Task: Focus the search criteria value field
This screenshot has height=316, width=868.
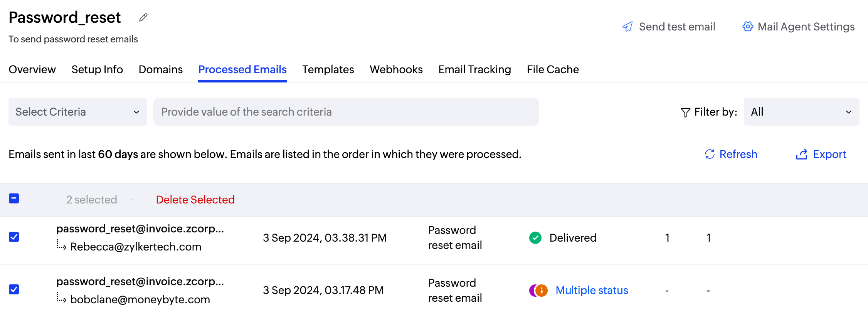Action: coord(346,112)
